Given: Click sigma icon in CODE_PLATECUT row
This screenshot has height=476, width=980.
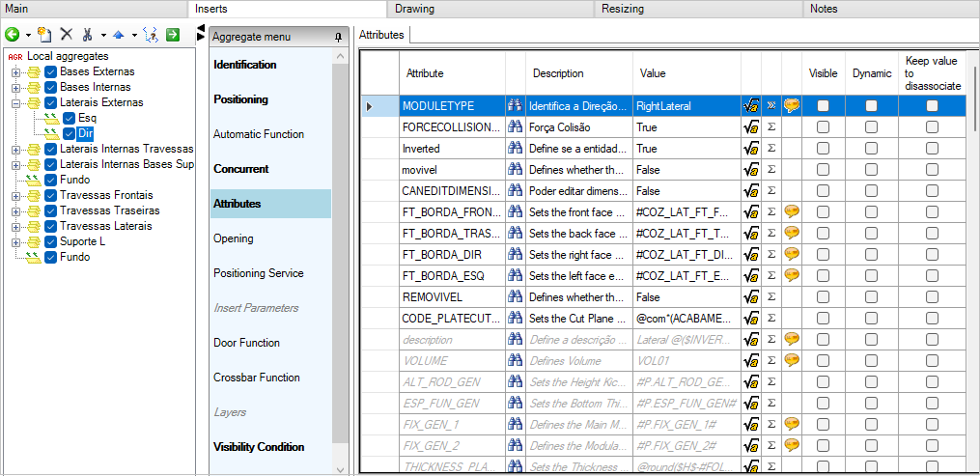Looking at the screenshot, I should [771, 318].
